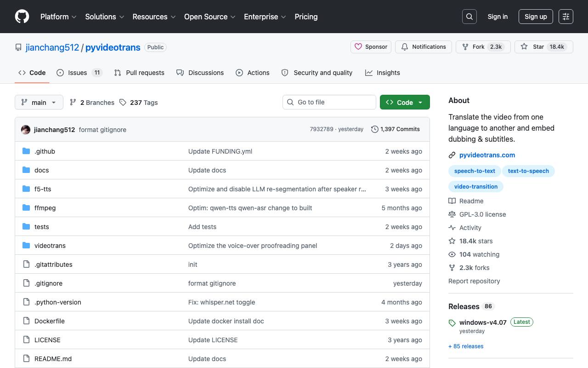The height and width of the screenshot is (368, 588).
Task: Open the 1,397 Commits history link
Action: [396, 129]
